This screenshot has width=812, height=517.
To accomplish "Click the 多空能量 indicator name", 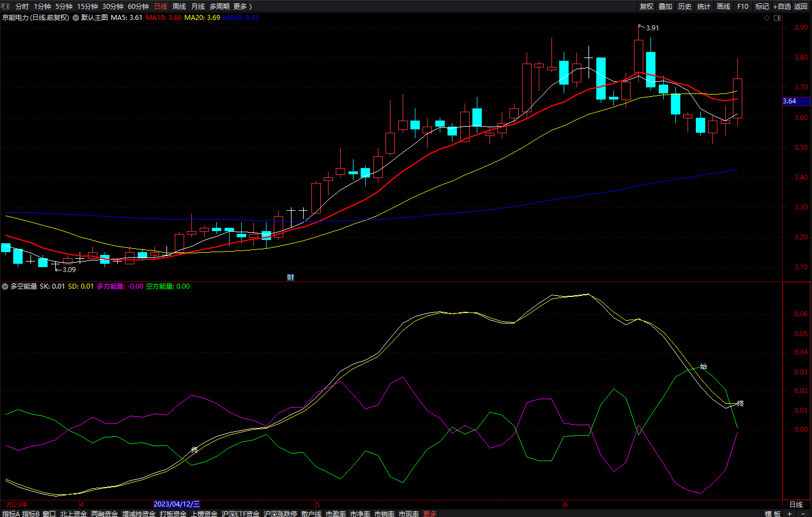I will (x=24, y=286).
